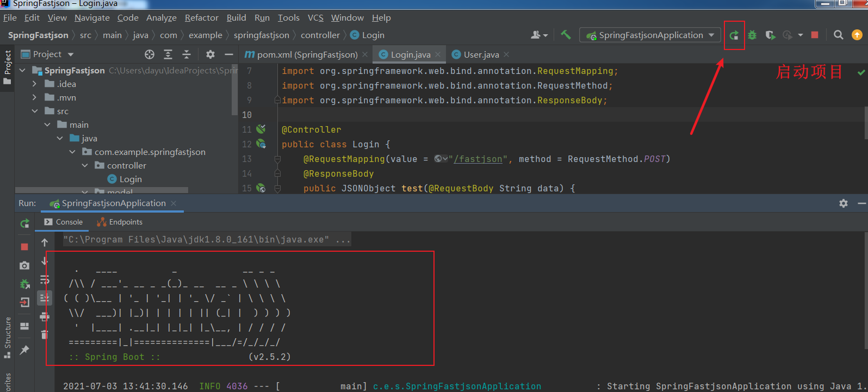Follow the /fastjson mapping link

(478, 159)
